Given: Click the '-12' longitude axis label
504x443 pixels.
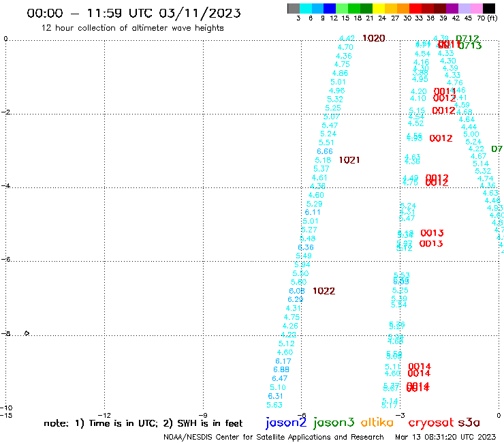Looking at the screenshot, I should [104, 415].
